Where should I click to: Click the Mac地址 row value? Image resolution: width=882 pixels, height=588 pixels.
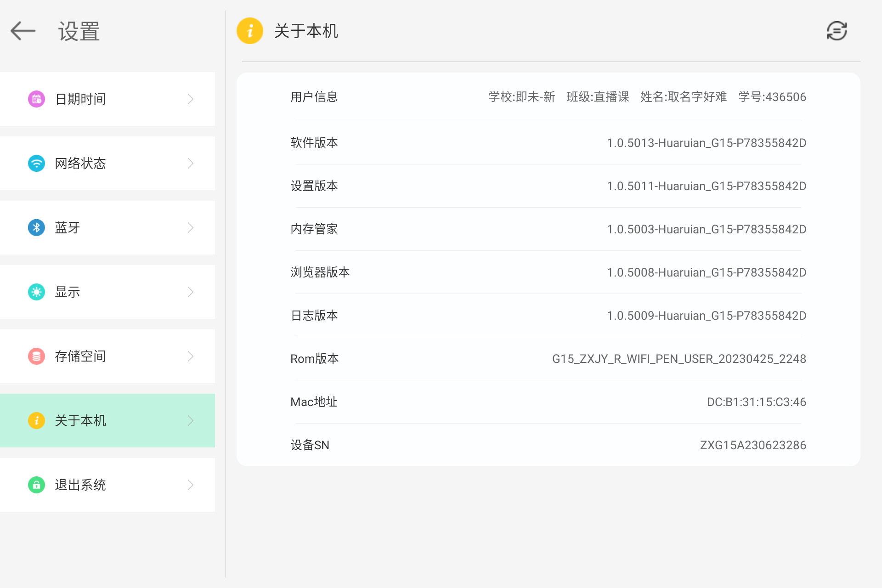coord(547,401)
